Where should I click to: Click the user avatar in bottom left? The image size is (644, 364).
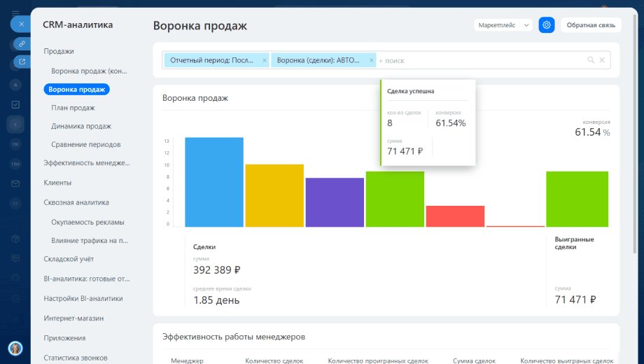point(15,349)
